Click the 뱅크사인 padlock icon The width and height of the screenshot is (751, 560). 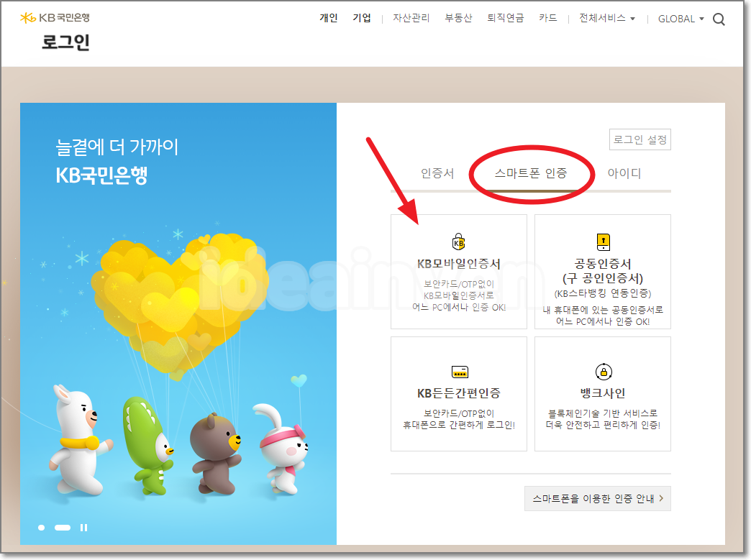click(604, 372)
